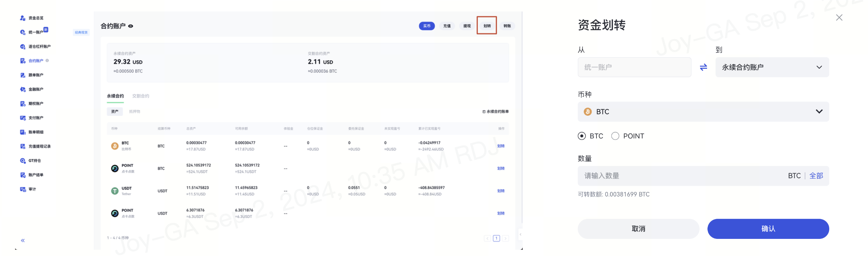
Task: Click the 资金总览 sidebar icon
Action: pos(23,18)
